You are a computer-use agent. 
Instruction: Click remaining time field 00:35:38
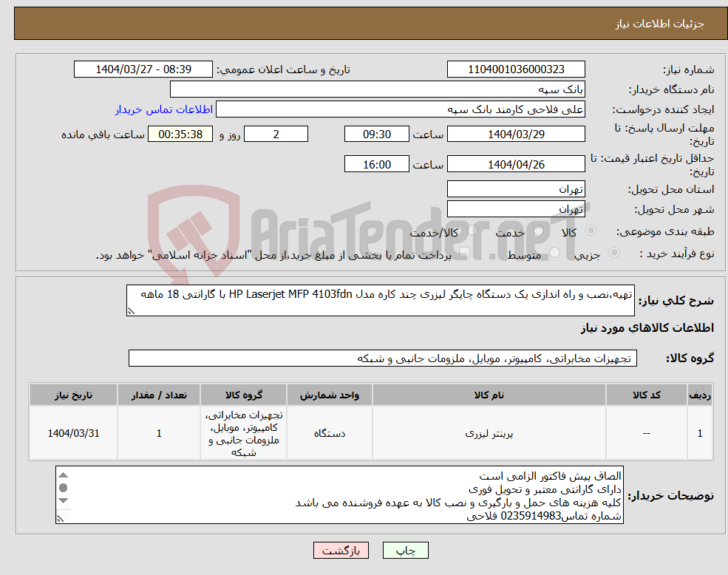click(x=180, y=135)
